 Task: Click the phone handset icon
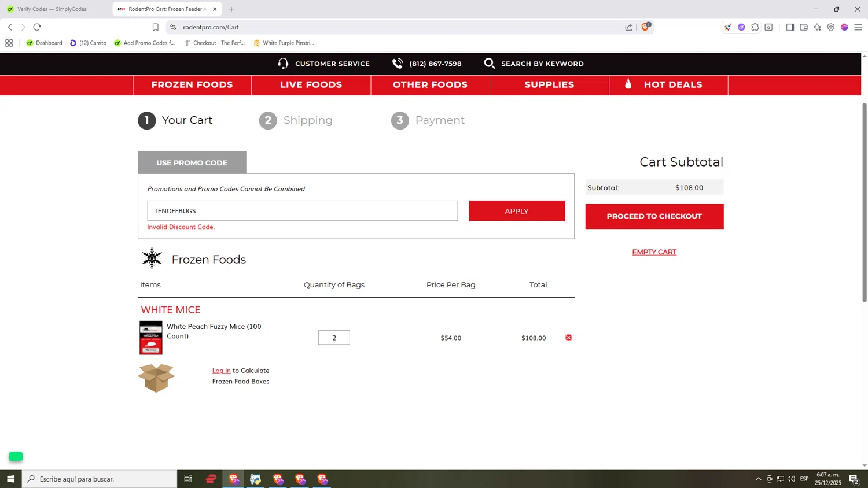[x=398, y=64]
